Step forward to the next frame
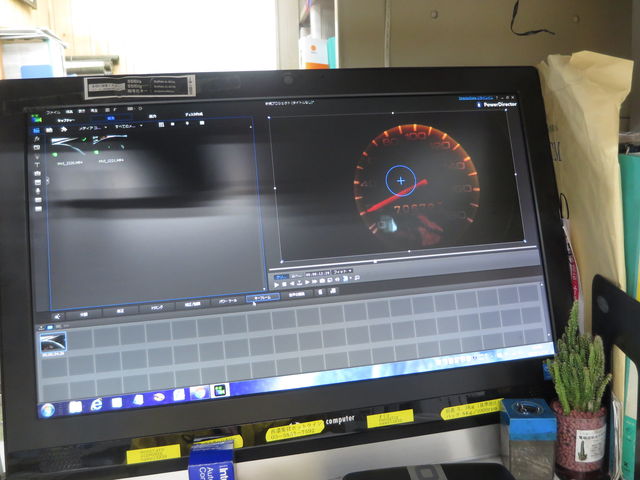 (307, 282)
